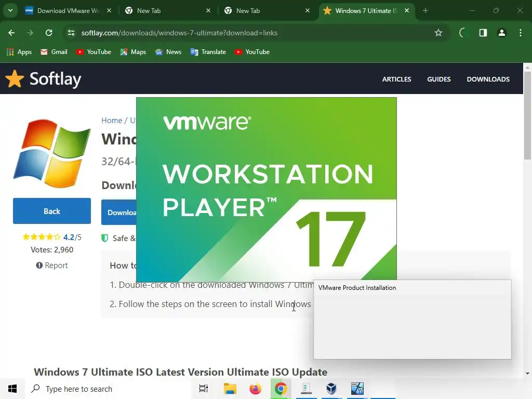The width and height of the screenshot is (532, 399).
Task: Click the scrollbar down arrow
Action: coord(527,374)
